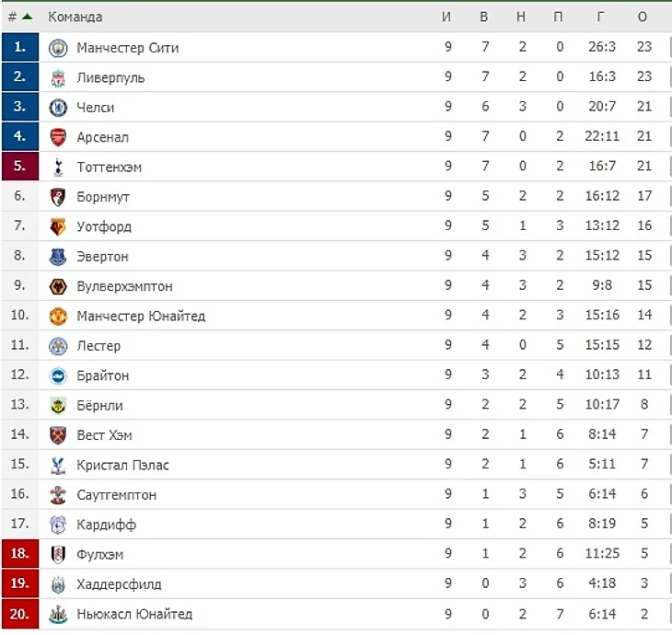
Task: Click the Manchester City club crest icon
Action: click(58, 48)
